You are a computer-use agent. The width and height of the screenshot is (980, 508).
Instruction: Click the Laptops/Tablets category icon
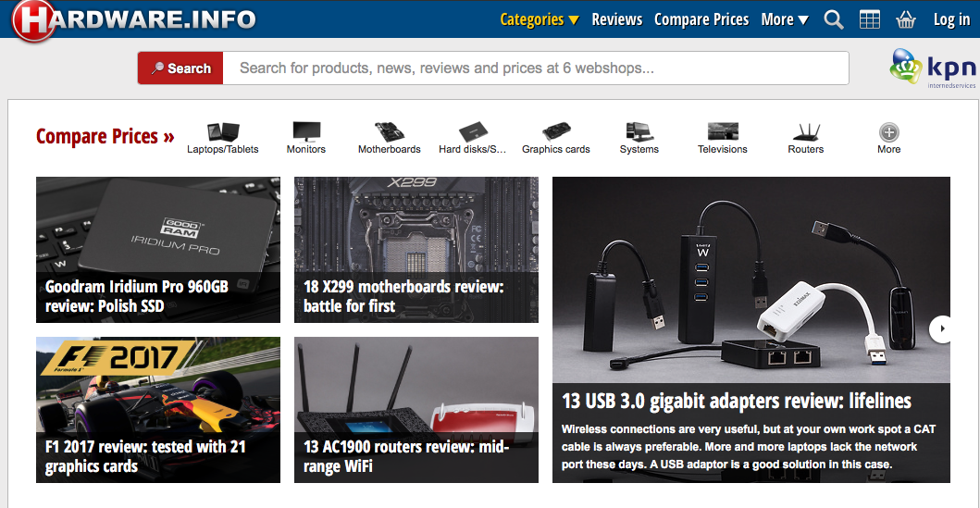223,131
